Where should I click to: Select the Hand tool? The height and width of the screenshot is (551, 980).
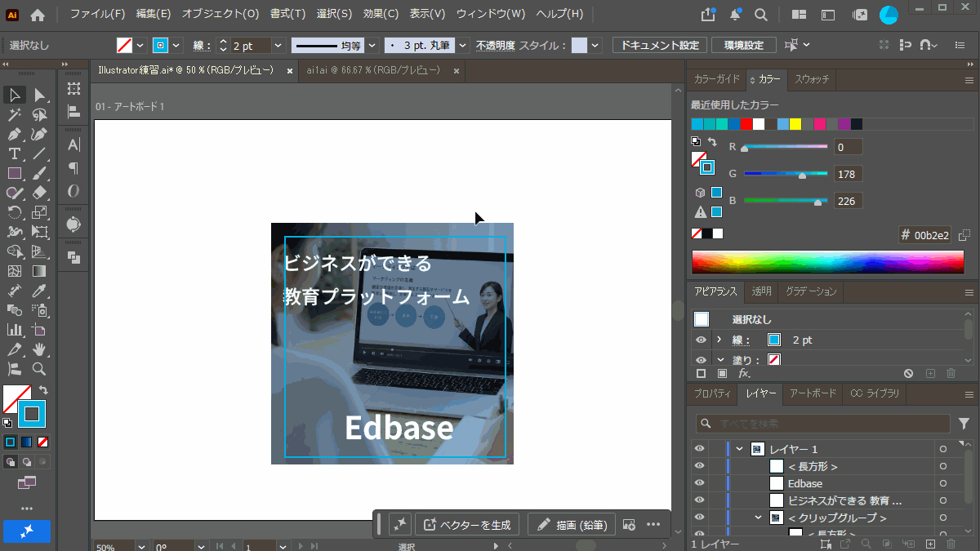(39, 349)
